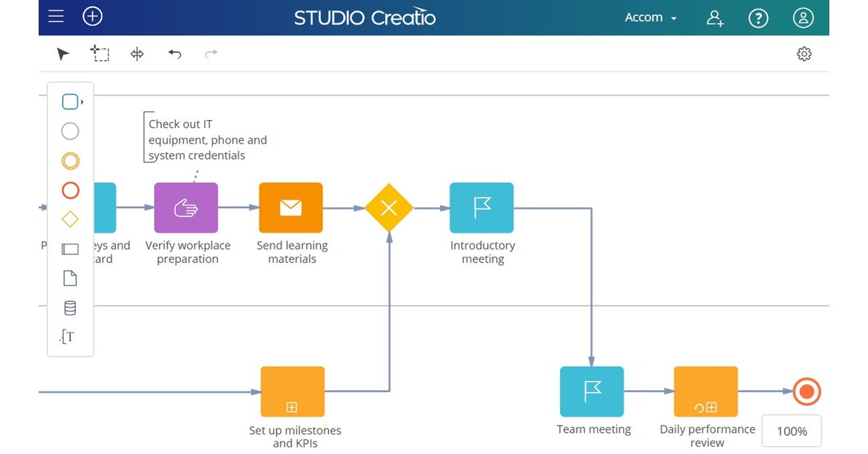
Task: Select the database cylinder shape
Action: [x=70, y=308]
